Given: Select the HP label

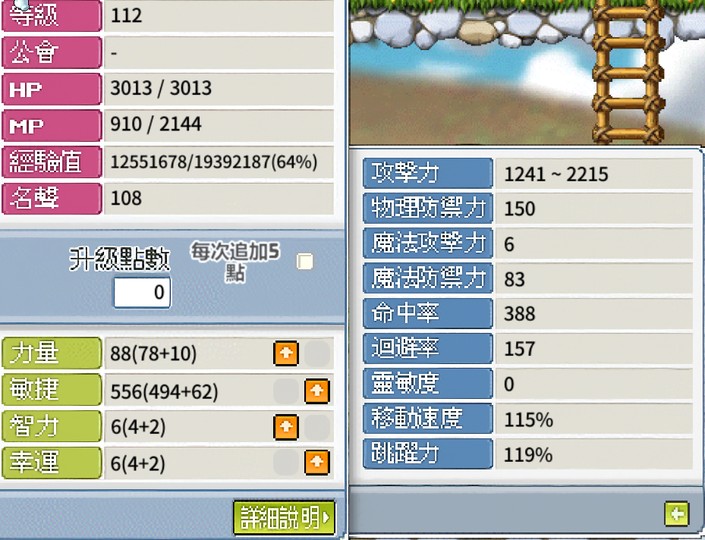Looking at the screenshot, I should tap(52, 89).
